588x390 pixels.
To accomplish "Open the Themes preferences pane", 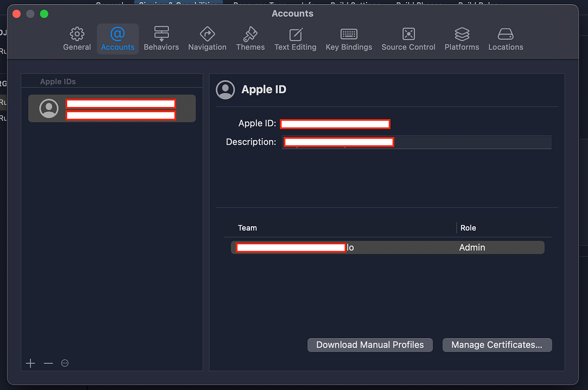I will [250, 38].
